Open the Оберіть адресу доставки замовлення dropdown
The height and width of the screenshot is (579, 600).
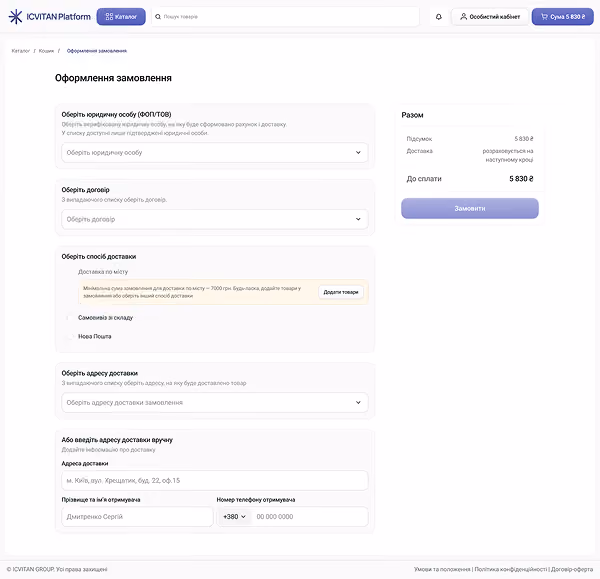(215, 403)
